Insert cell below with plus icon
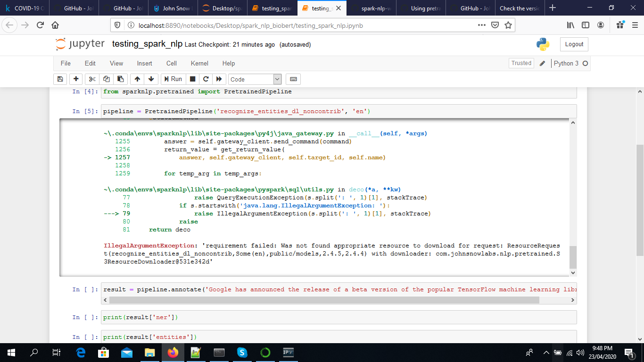The height and width of the screenshot is (362, 644). pyautogui.click(x=75, y=79)
